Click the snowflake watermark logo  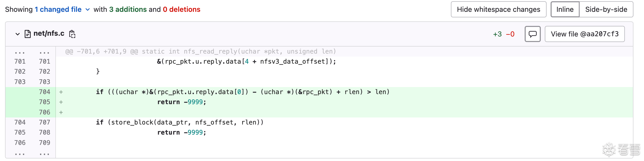click(x=609, y=149)
